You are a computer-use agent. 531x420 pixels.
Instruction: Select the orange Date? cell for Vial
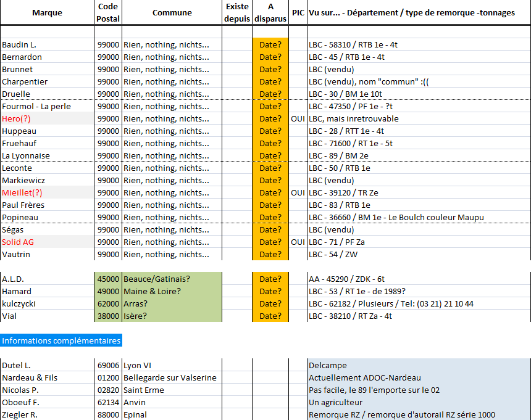click(270, 316)
